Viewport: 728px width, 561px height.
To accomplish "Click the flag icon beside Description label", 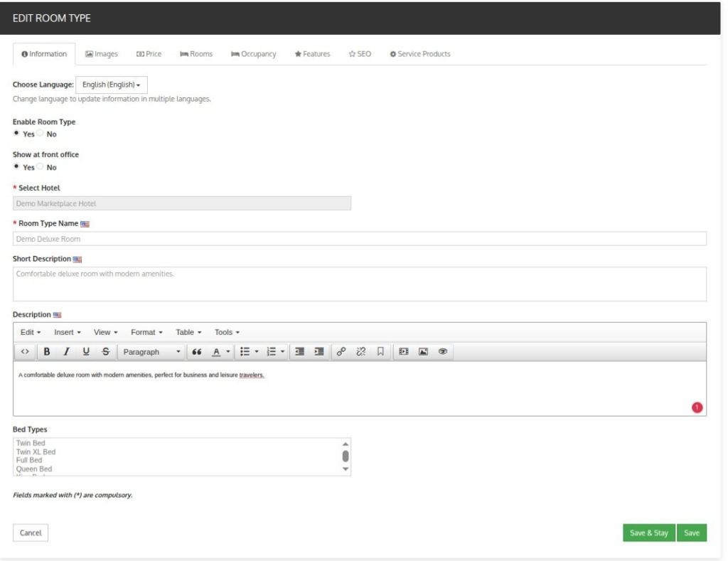I will 57,315.
